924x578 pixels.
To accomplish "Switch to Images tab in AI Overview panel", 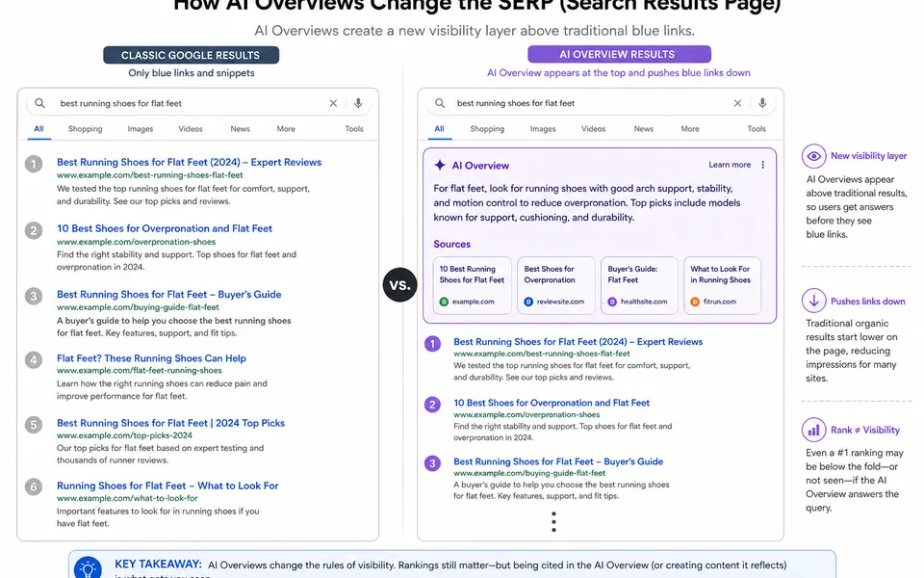I will (x=543, y=128).
